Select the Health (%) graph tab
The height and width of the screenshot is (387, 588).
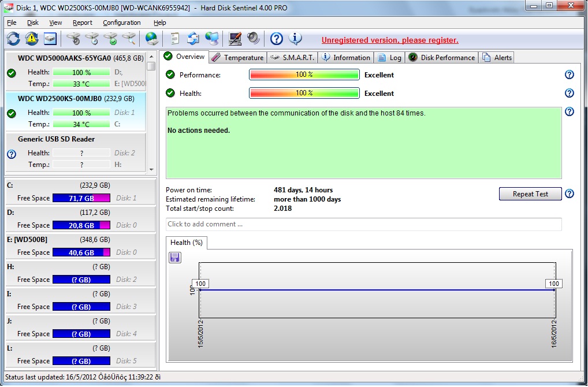point(187,243)
